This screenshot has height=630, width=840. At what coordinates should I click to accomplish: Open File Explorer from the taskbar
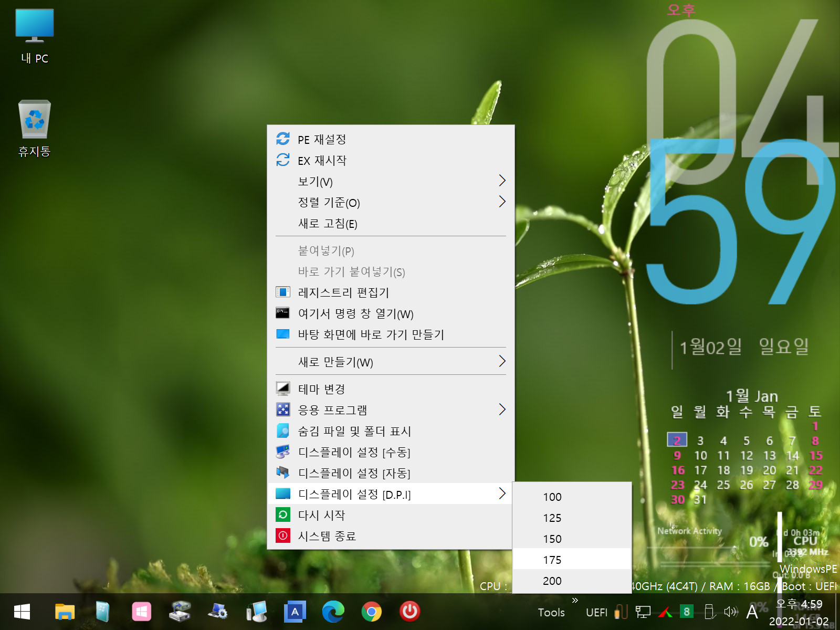pyautogui.click(x=65, y=612)
